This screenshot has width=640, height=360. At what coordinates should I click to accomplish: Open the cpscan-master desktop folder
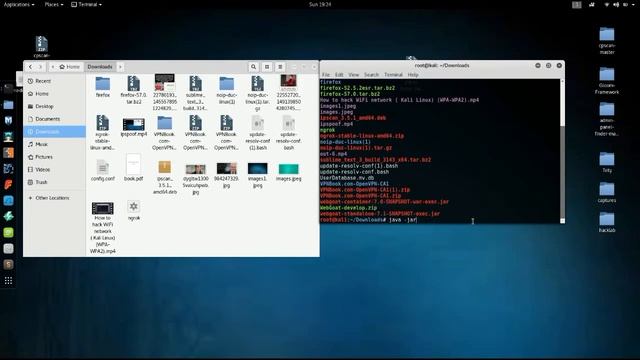point(607,40)
